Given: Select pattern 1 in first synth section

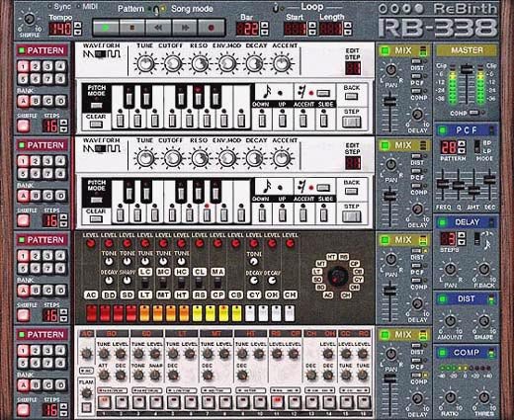Looking at the screenshot, I should pos(23,66).
